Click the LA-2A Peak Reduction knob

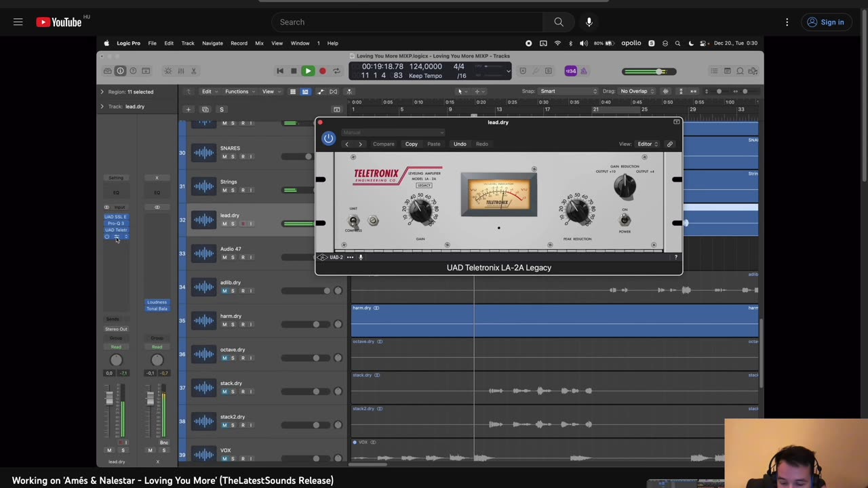[x=577, y=210]
